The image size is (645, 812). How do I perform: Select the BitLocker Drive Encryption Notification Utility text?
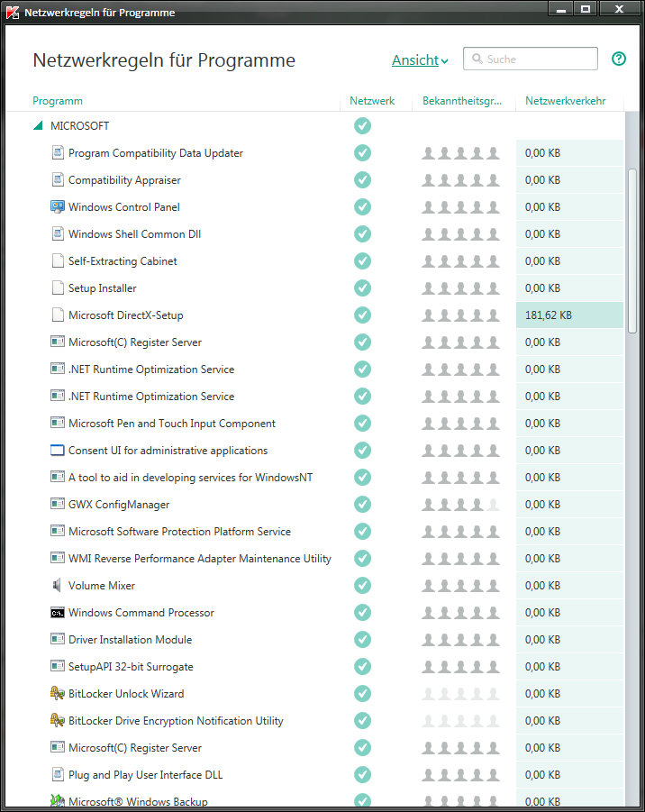[x=176, y=721]
